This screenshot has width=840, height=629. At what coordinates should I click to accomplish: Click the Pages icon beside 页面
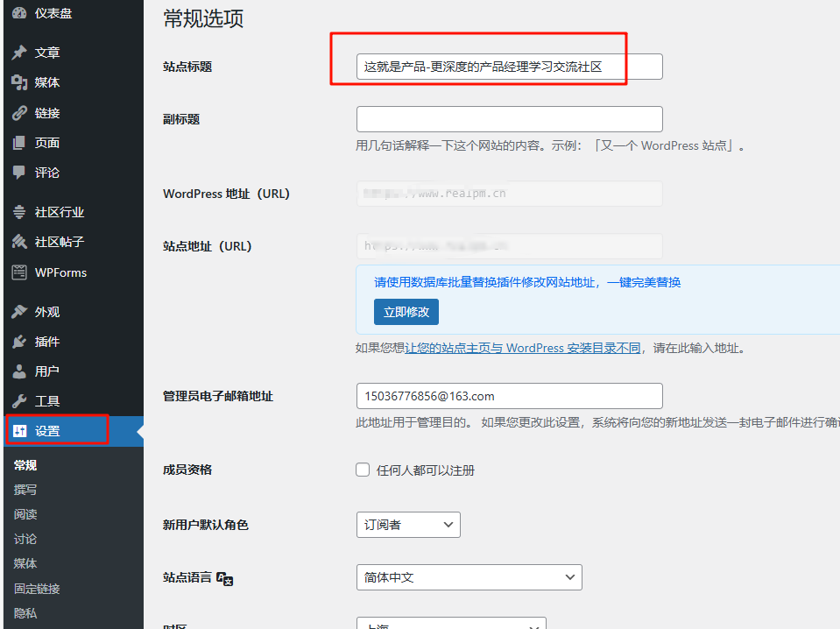point(19,143)
